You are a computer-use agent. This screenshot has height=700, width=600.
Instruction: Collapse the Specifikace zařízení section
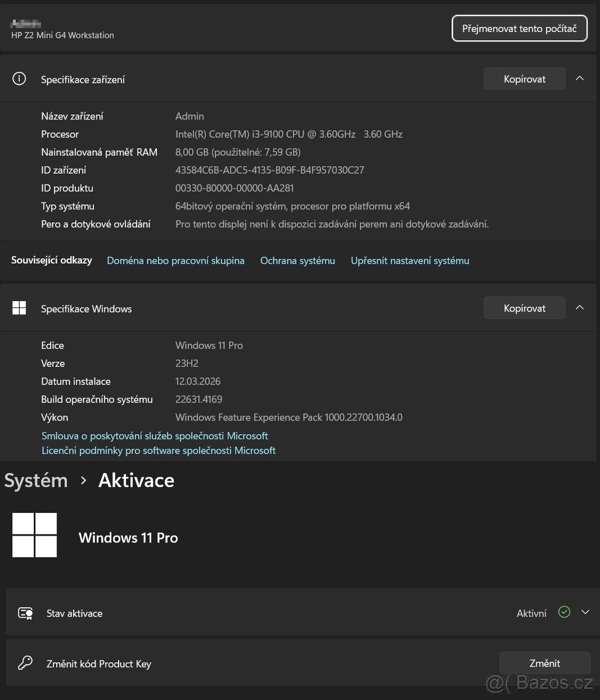pyautogui.click(x=580, y=79)
